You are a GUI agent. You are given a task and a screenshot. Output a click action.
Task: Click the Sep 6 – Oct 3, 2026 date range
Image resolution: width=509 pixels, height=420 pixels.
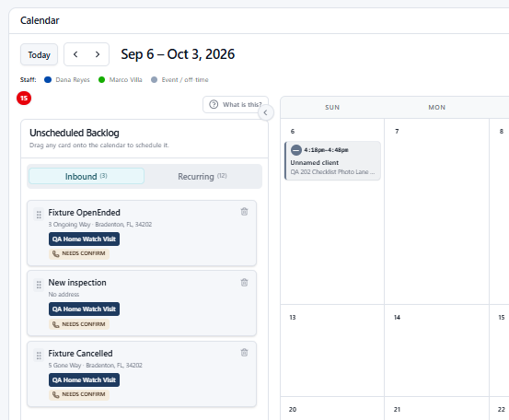pos(178,54)
